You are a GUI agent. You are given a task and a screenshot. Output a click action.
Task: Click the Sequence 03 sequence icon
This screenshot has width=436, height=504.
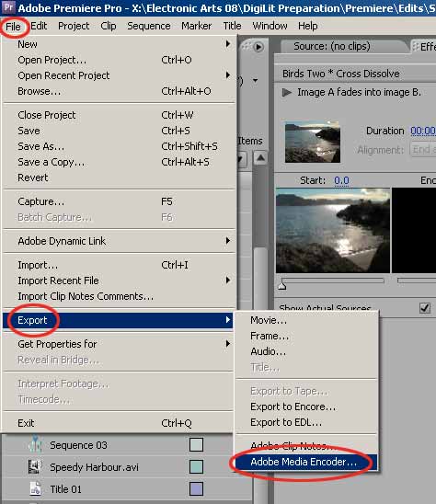click(35, 445)
